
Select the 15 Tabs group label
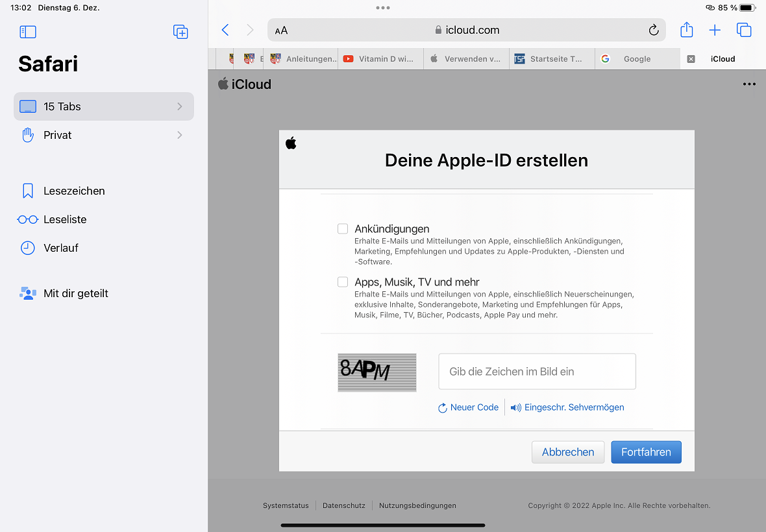tap(62, 106)
